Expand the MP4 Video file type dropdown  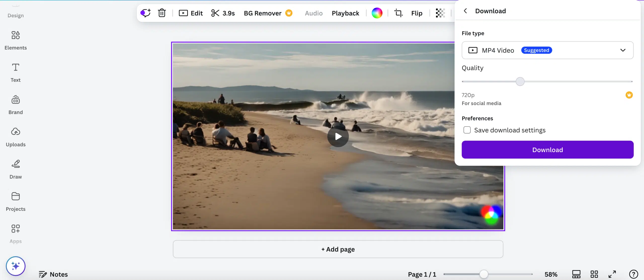point(547,50)
